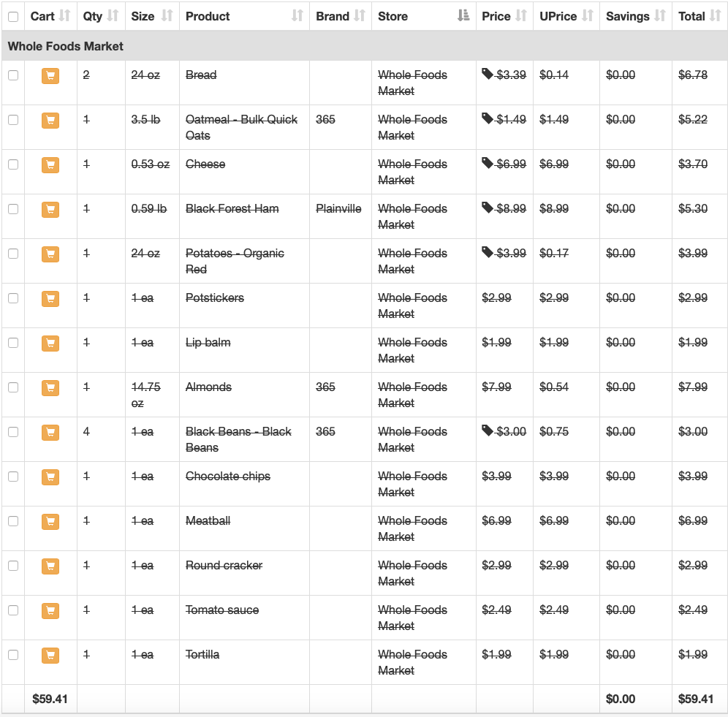Click the cart icon for Almonds
728x717 pixels.
[x=50, y=388]
